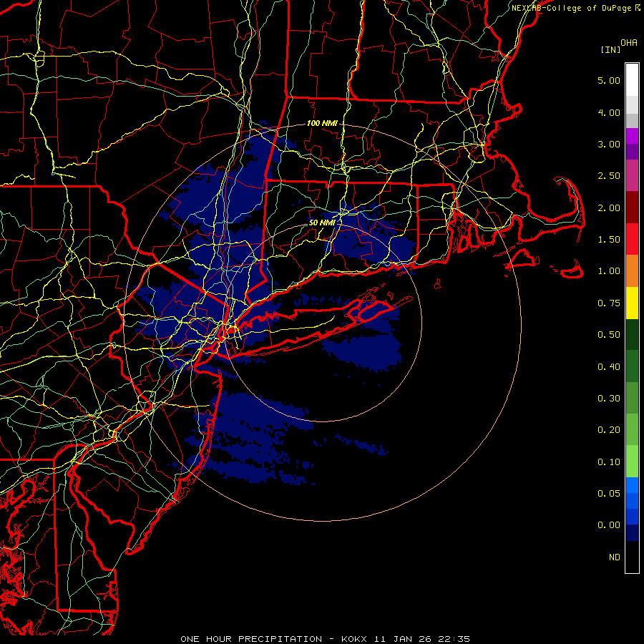The image size is (644, 644).
Task: Click the 5.00 legend value
Action: click(609, 80)
